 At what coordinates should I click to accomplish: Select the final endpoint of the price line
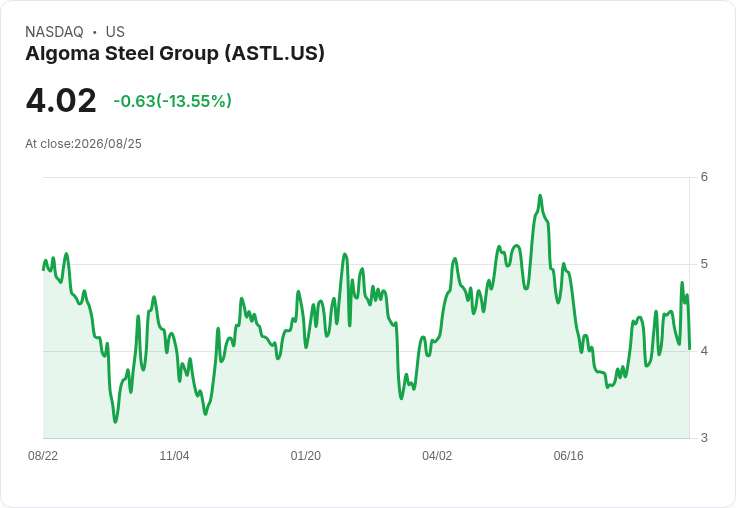tap(690, 349)
